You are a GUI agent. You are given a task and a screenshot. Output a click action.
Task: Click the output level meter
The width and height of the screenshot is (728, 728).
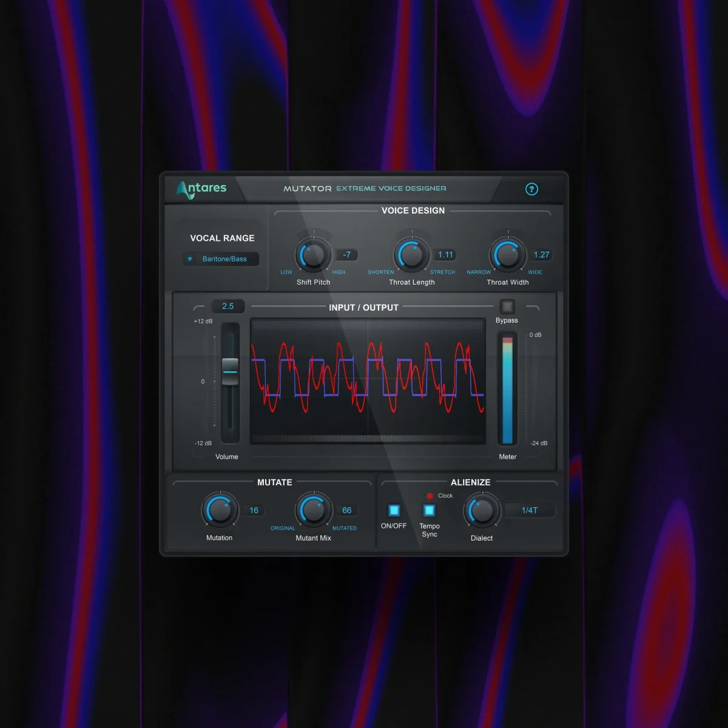tap(507, 391)
